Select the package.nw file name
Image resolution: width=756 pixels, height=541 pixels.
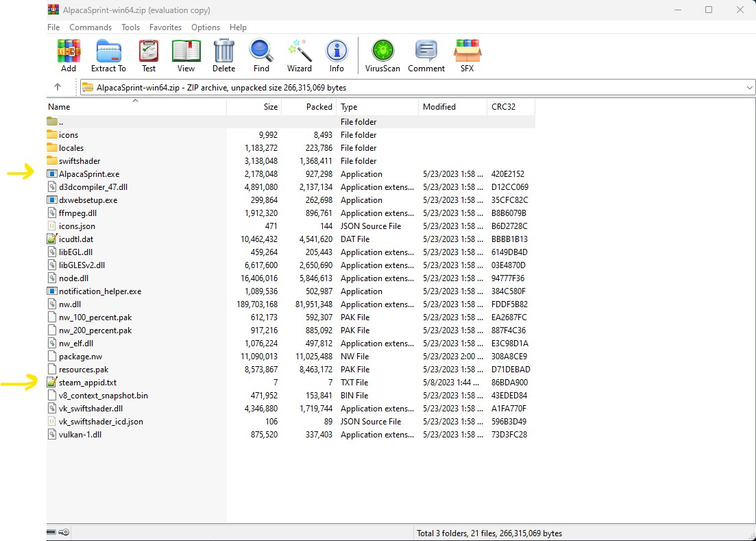click(x=80, y=356)
